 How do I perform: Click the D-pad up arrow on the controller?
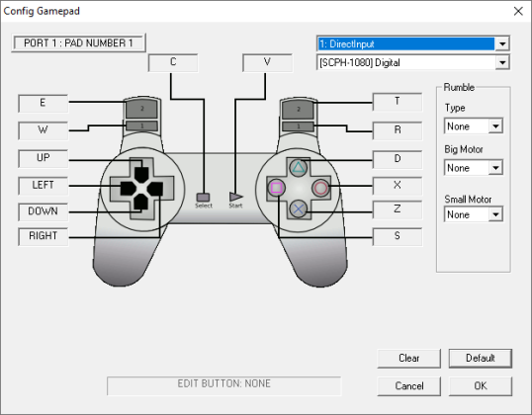tap(141, 174)
